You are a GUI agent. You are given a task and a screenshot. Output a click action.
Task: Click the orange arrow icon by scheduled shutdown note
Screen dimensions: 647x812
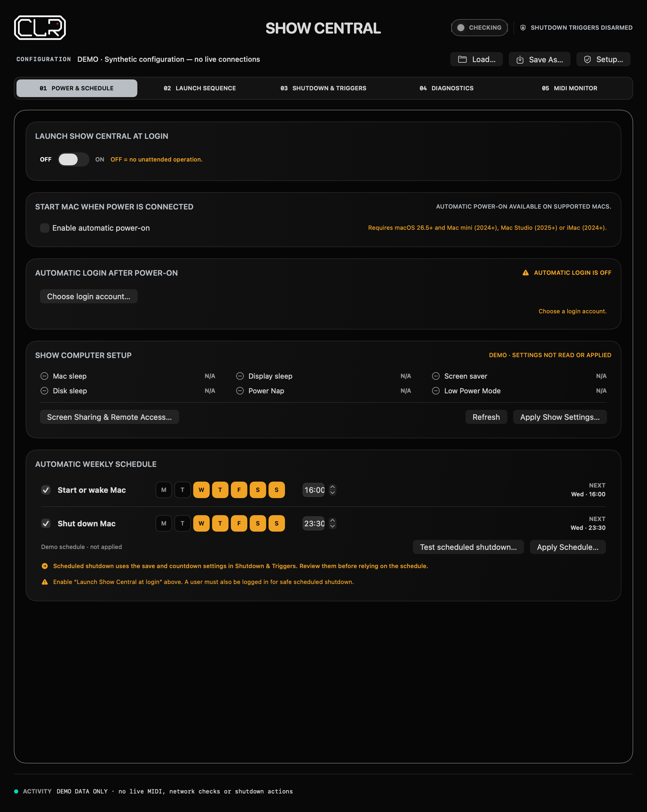(x=45, y=566)
